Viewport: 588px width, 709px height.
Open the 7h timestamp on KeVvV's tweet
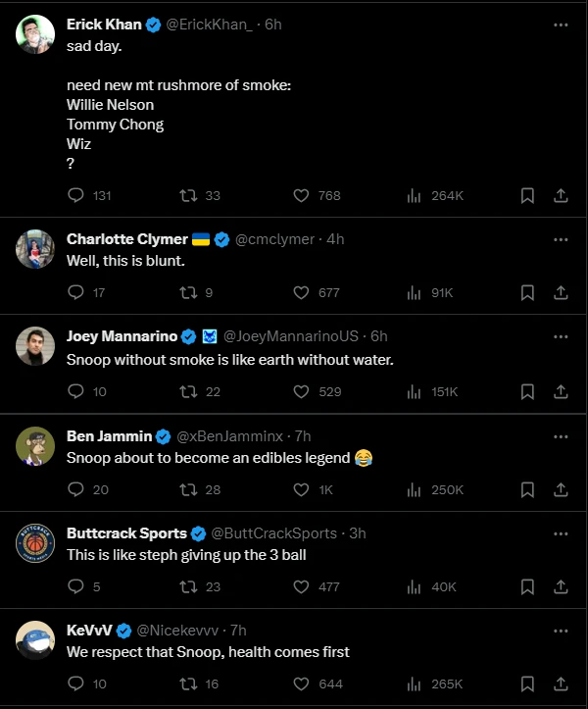(x=239, y=631)
